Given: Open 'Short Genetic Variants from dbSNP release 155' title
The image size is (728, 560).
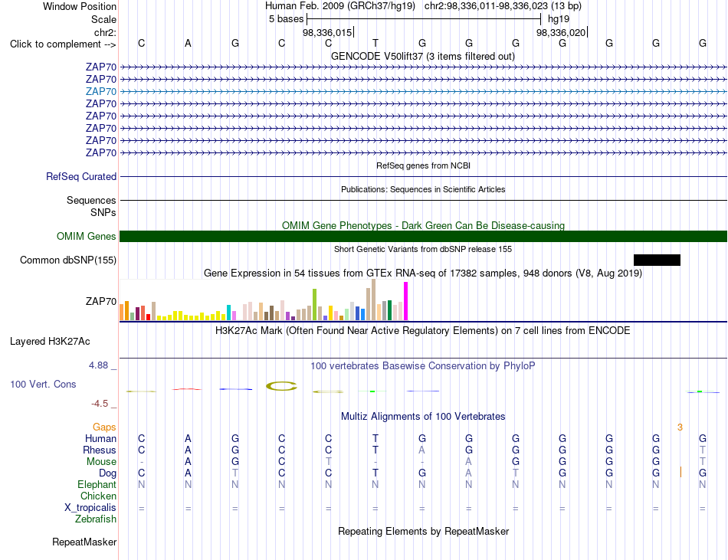Looking at the screenshot, I should 423,249.
